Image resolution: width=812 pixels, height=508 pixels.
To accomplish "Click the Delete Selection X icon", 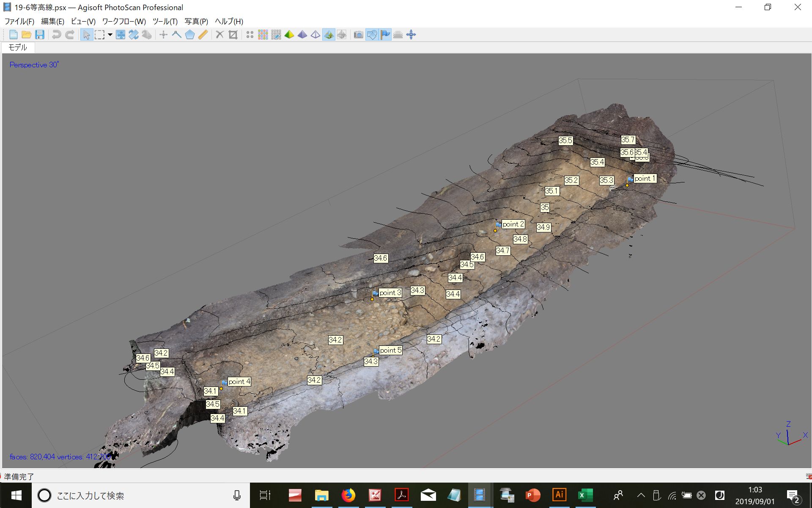I will pos(219,35).
